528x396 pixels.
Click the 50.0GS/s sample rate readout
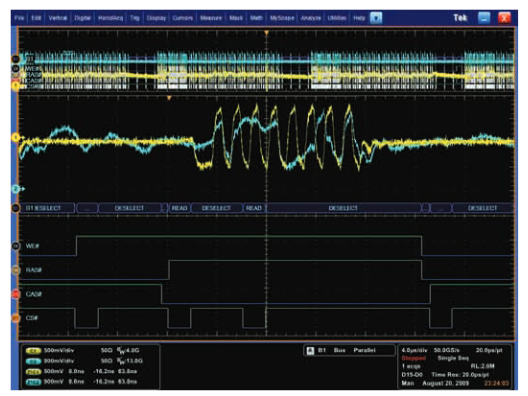click(447, 351)
